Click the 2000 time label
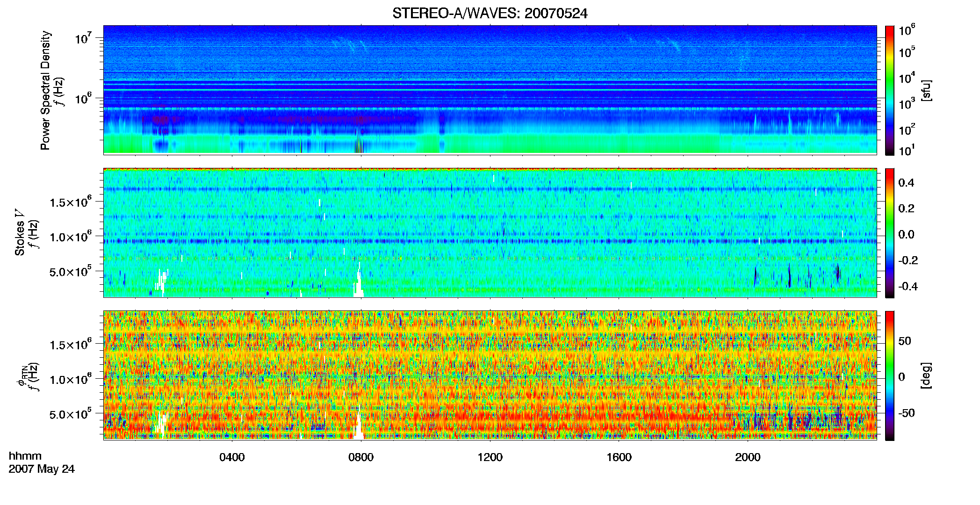The width and height of the screenshot is (980, 505). (x=748, y=457)
